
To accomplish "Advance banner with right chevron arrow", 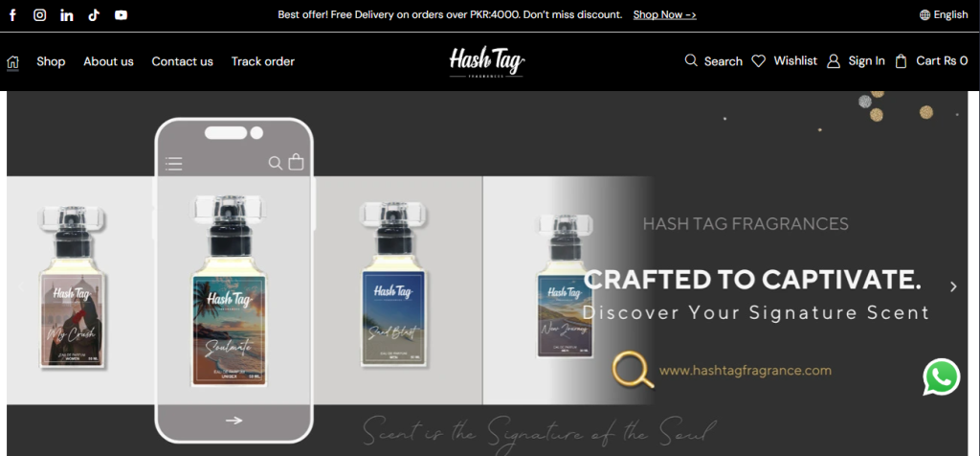I will tap(953, 286).
